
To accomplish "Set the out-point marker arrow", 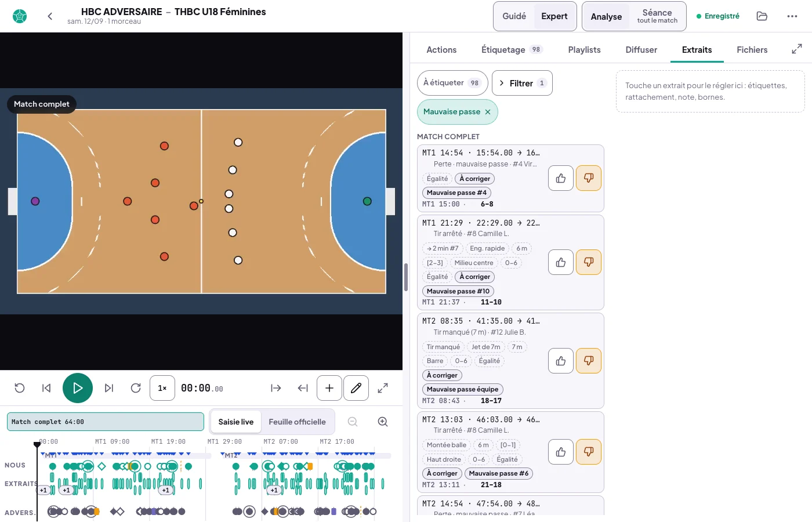I will pyautogui.click(x=303, y=388).
